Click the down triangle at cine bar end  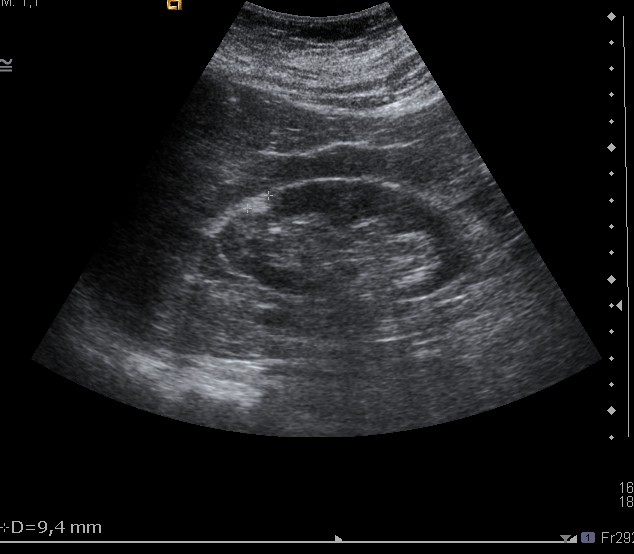tap(567, 538)
